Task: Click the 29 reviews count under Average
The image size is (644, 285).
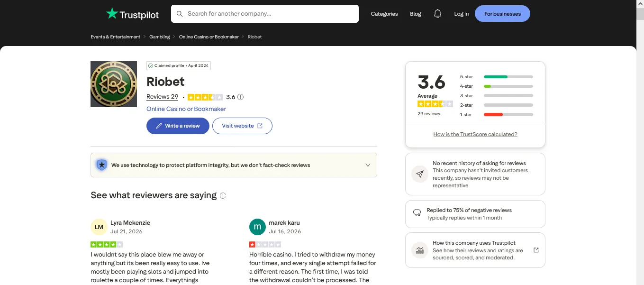Action: pos(429,114)
